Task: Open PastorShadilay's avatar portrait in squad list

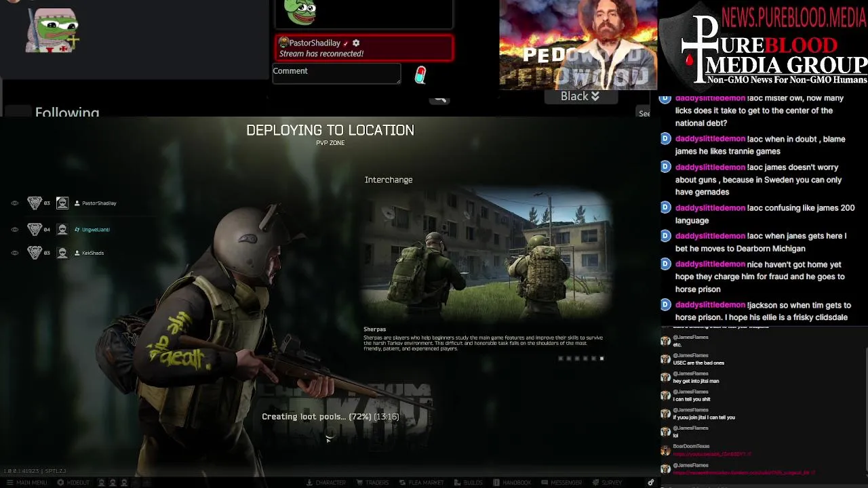Action: click(x=62, y=203)
